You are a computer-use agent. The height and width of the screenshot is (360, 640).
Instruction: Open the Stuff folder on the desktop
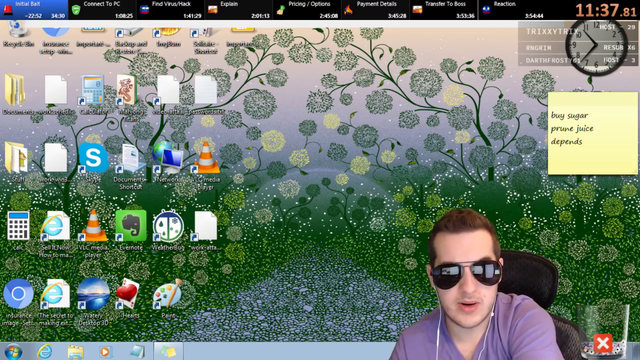coord(16,160)
